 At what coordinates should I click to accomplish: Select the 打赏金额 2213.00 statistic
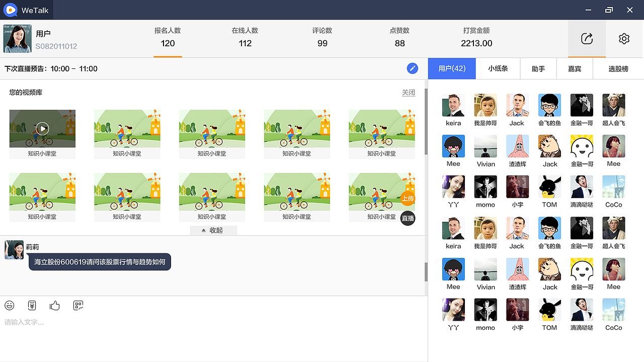pos(476,38)
